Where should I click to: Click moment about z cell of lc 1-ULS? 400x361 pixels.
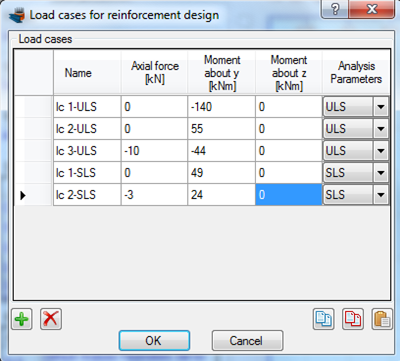coord(289,107)
